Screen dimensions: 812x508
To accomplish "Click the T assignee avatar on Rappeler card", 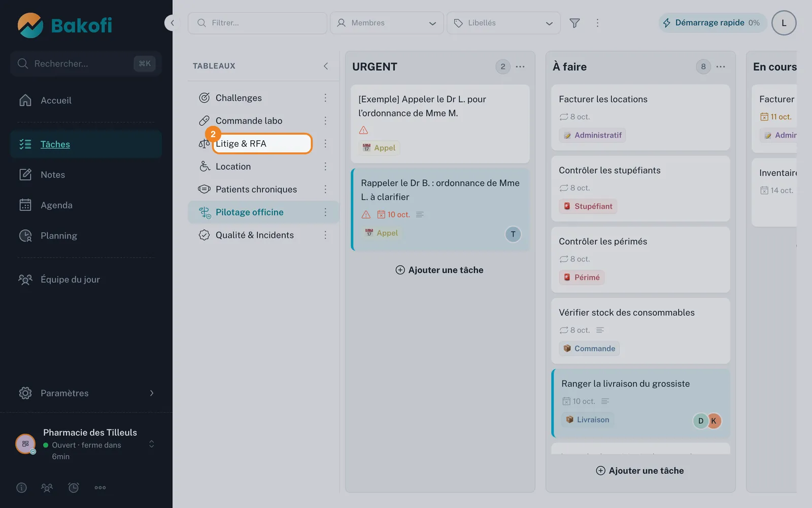I will (x=513, y=234).
